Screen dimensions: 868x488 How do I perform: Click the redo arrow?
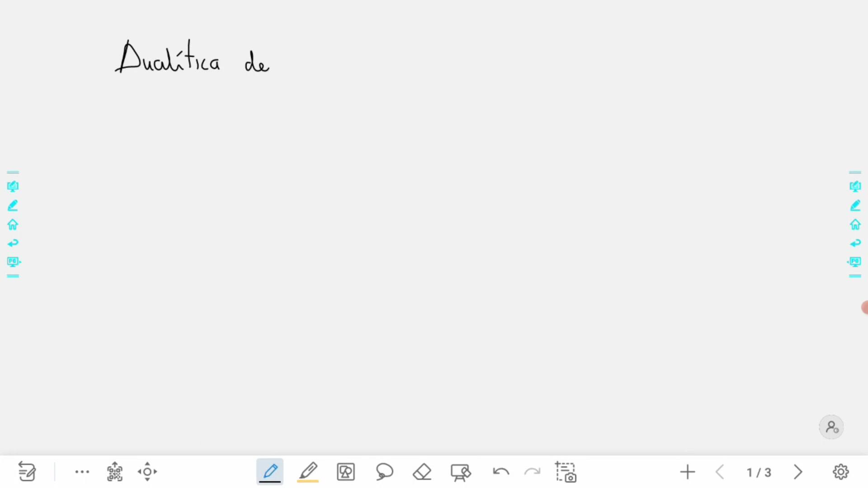tap(532, 472)
